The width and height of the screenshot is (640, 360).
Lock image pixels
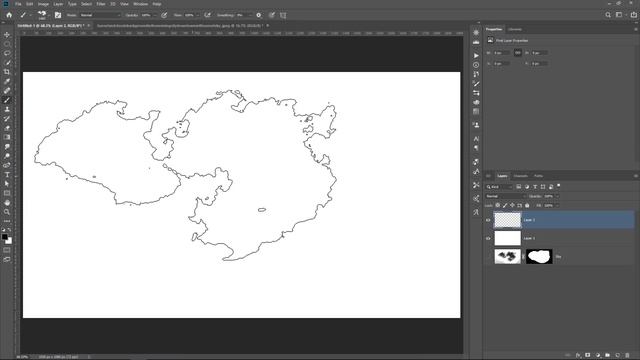point(505,205)
